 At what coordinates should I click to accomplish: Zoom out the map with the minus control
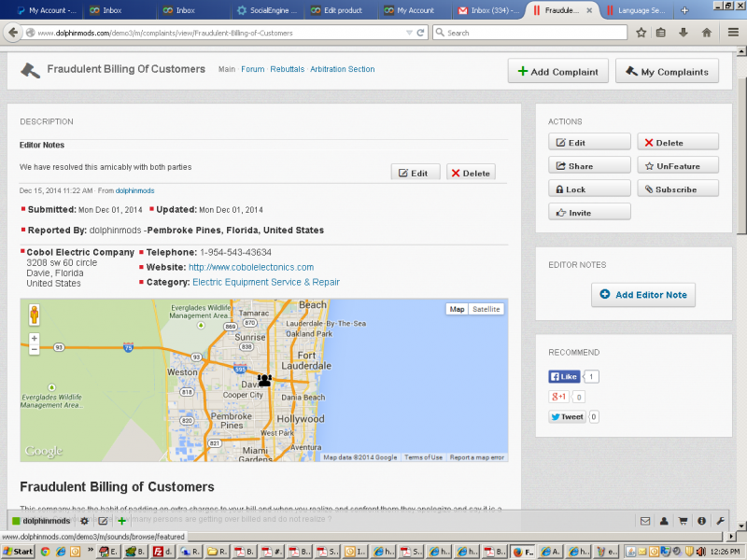click(34, 349)
